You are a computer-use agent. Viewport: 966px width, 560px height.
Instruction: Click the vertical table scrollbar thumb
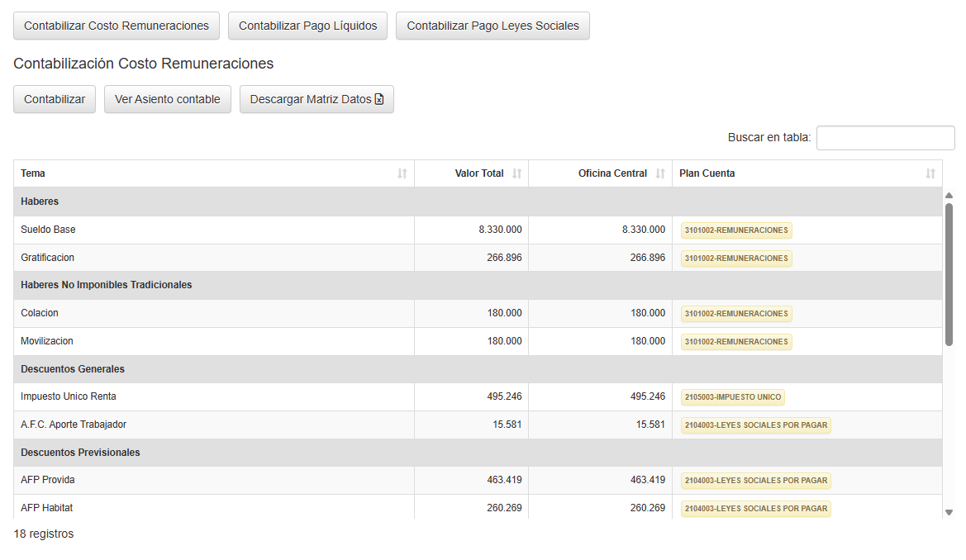coord(949,273)
